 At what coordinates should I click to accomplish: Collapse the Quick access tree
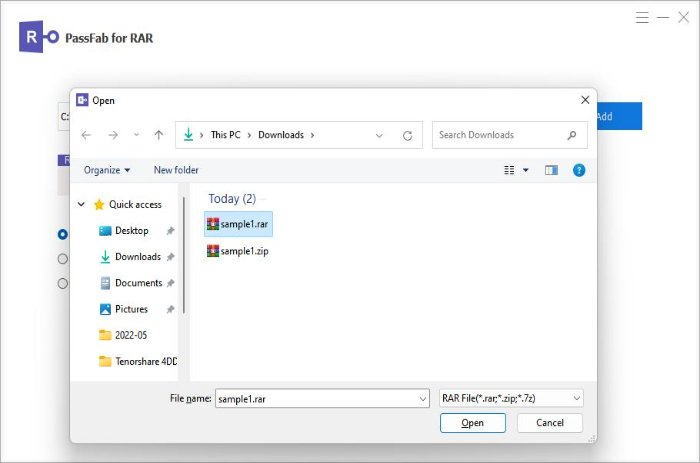81,204
